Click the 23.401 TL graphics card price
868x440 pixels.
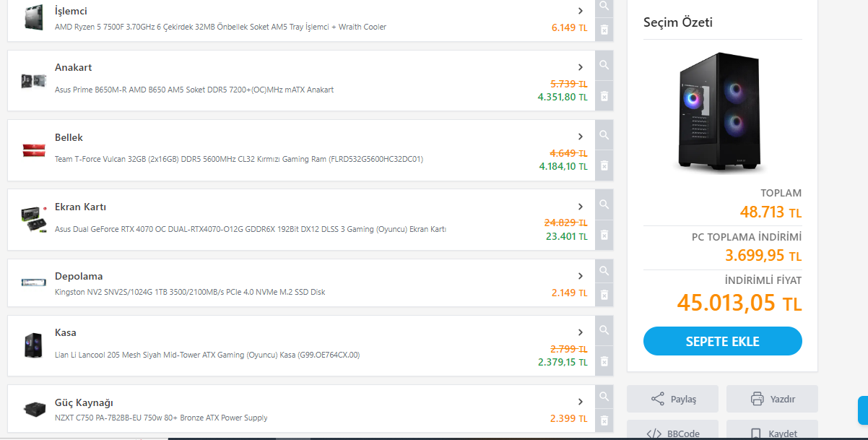[x=567, y=236]
